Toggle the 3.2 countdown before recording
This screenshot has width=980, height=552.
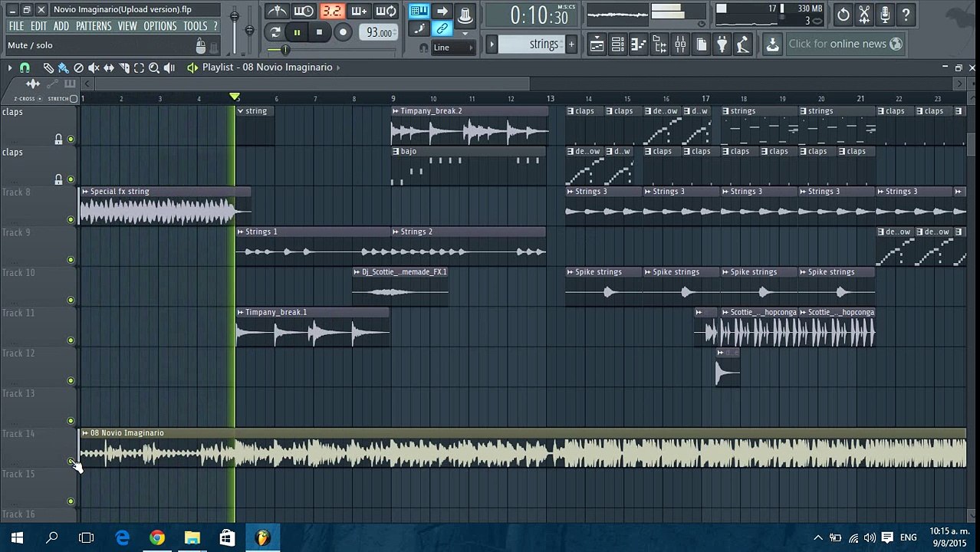pos(332,11)
